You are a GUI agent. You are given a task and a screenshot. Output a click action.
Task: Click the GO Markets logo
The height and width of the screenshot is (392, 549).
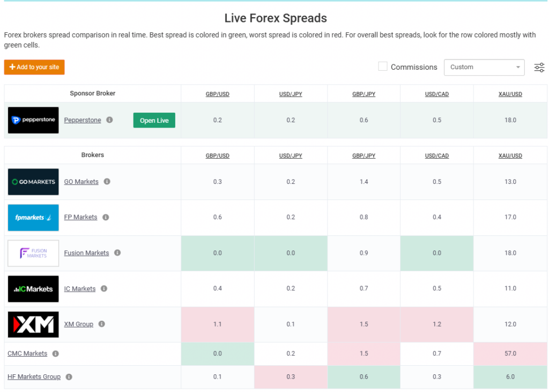(x=33, y=182)
